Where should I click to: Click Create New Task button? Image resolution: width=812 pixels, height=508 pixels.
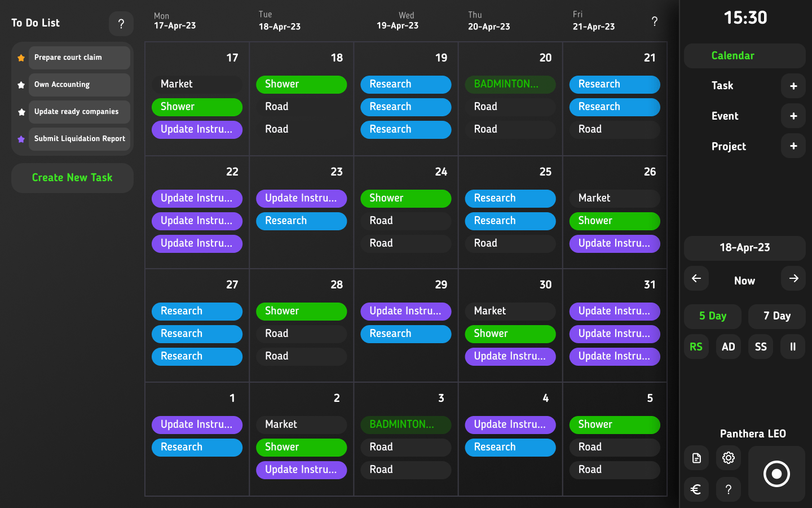pos(72,178)
